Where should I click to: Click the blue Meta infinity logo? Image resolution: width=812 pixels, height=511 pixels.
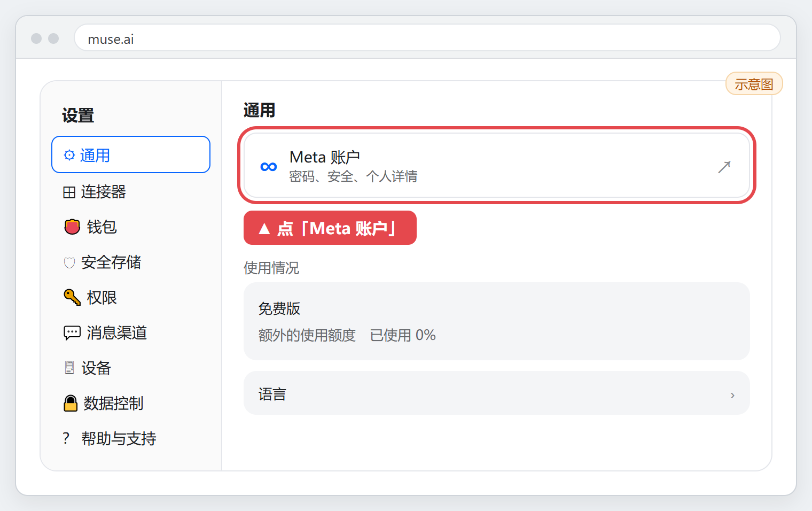pos(269,167)
